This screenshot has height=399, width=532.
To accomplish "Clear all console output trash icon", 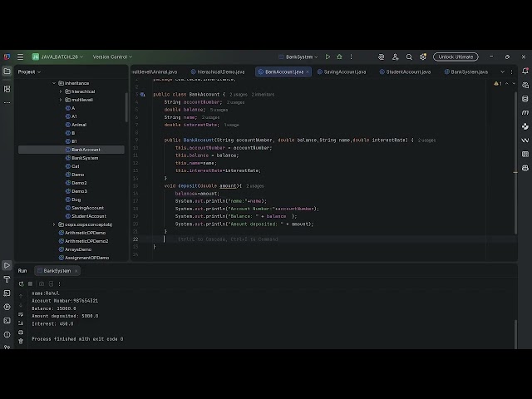I will tap(21, 342).
